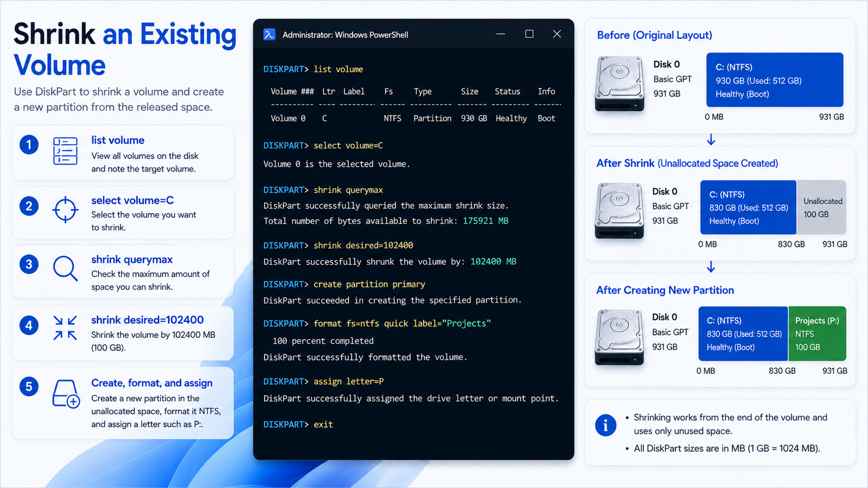This screenshot has height=488, width=868.
Task: Click the 'Label' column header
Action: pos(354,92)
